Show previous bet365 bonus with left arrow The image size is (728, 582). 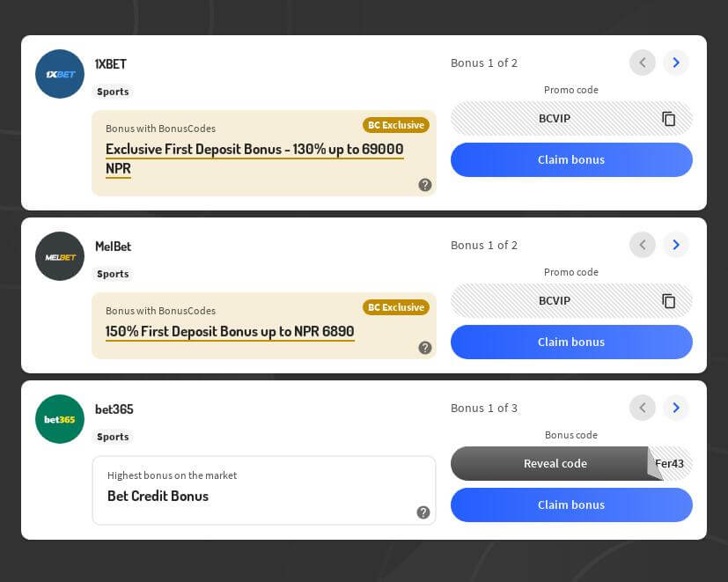[643, 408]
